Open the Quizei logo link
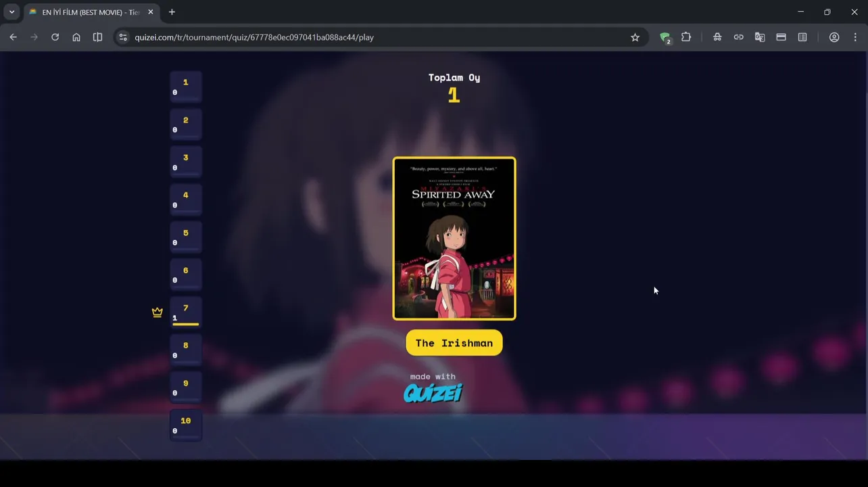The height and width of the screenshot is (487, 868). coord(433,393)
